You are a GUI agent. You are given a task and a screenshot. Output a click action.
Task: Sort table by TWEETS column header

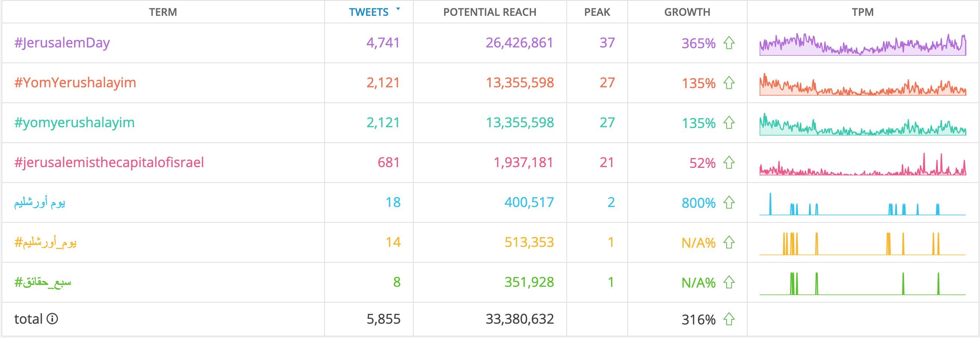pyautogui.click(x=369, y=12)
